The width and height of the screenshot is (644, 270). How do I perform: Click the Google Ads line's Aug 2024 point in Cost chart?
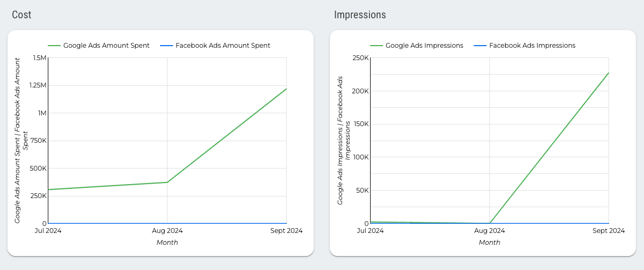168,183
